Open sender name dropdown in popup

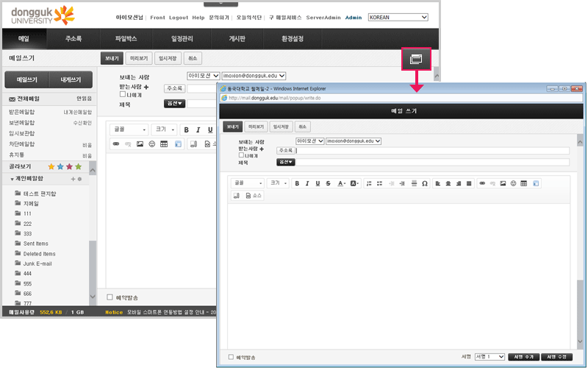[x=309, y=141]
